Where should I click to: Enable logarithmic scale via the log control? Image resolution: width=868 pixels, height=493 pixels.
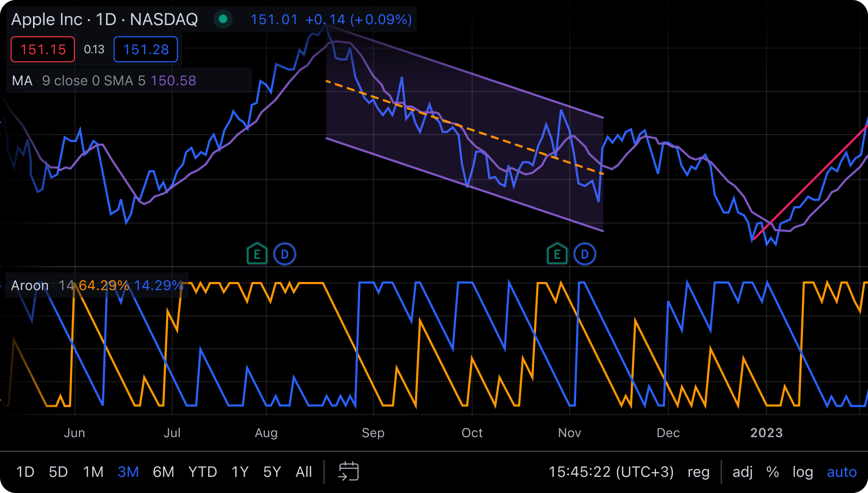pos(803,472)
